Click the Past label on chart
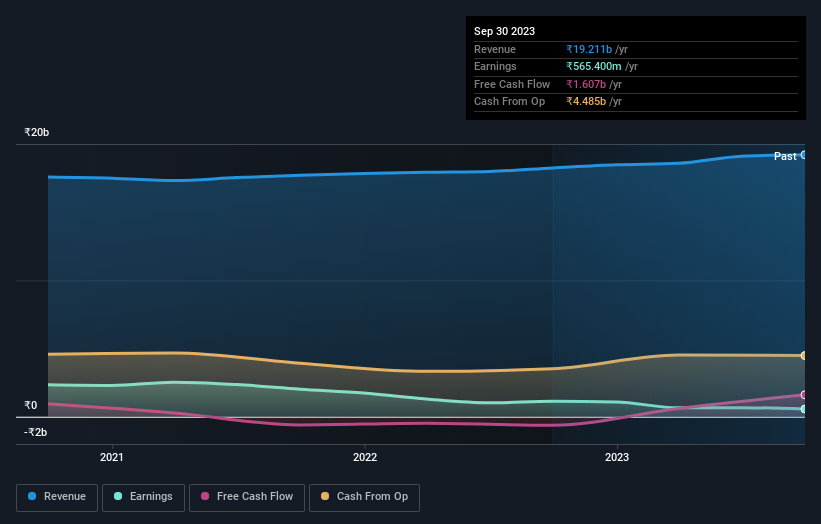The width and height of the screenshot is (821, 524). click(x=785, y=156)
